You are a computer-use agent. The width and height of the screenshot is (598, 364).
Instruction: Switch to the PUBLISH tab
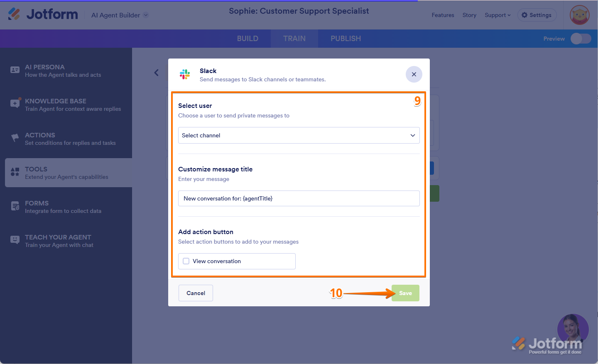tap(346, 39)
